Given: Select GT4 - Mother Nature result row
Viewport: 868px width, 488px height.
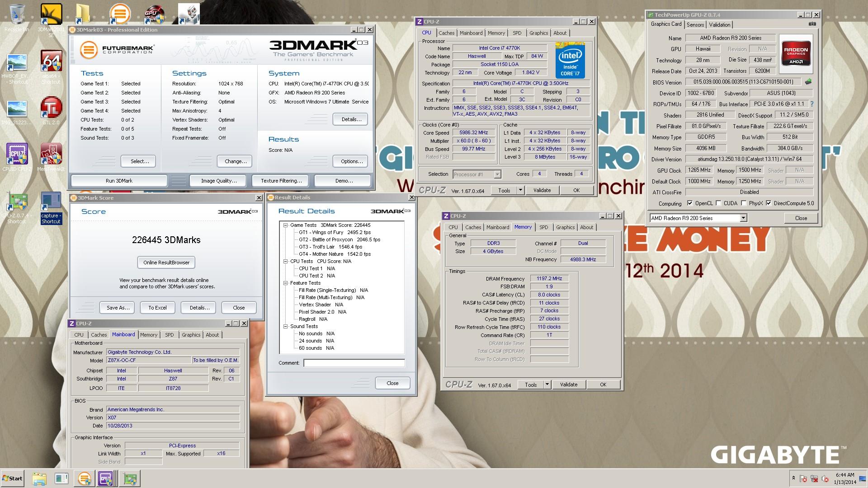Looking at the screenshot, I should pyautogui.click(x=335, y=254).
